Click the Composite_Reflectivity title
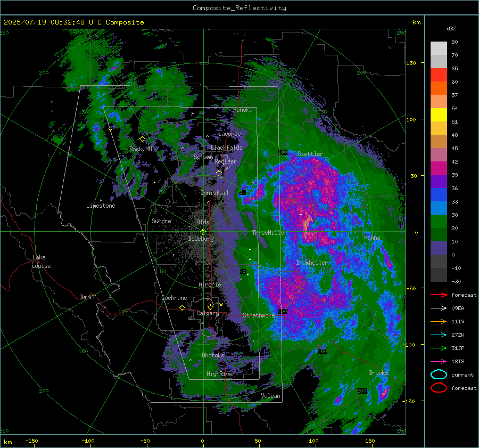Viewport: 479px width, 448px height. click(240, 8)
